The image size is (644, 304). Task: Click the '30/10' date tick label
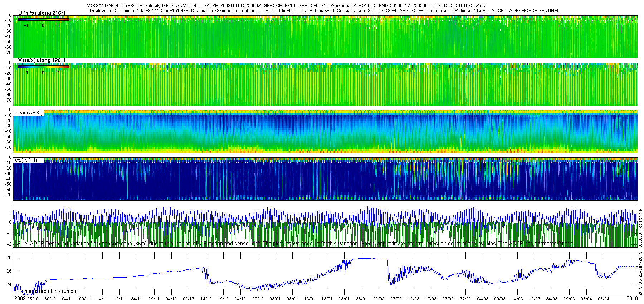pos(50,299)
